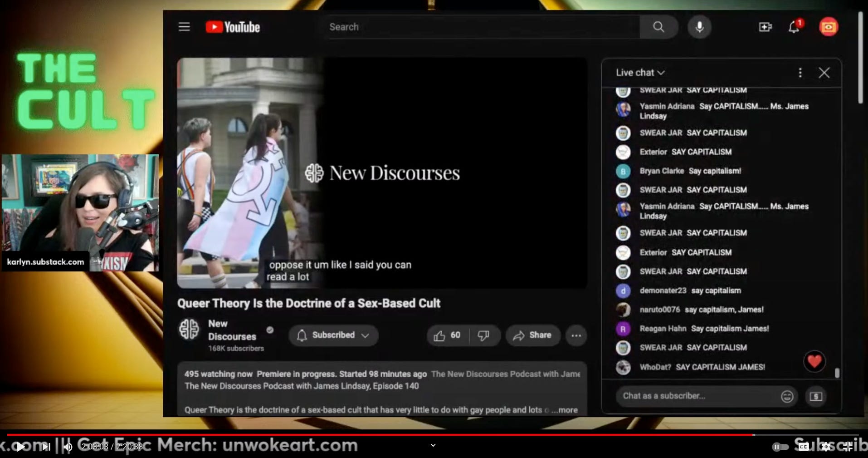
Task: Click the 168K subscribers count
Action: [236, 349]
